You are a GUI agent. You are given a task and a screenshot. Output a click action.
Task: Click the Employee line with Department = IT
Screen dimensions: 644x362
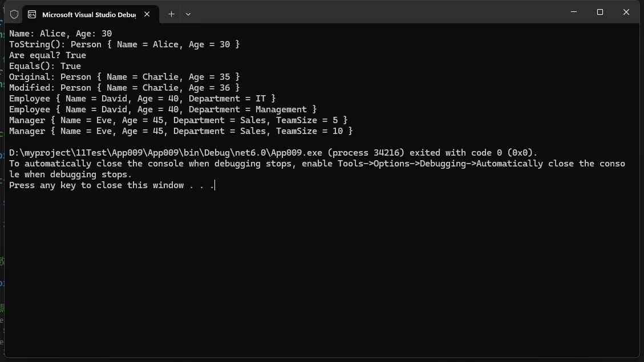click(143, 99)
